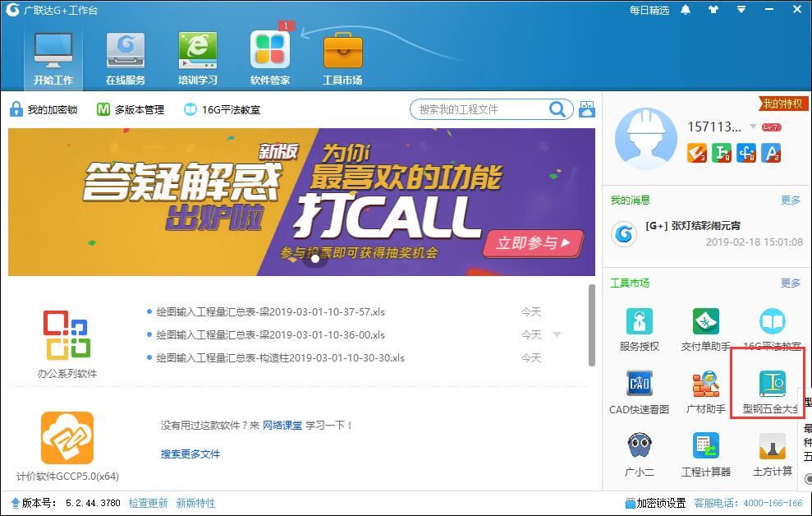This screenshot has height=516, width=812.
Task: Click 更多 next to 工具市场 section
Action: pyautogui.click(x=791, y=283)
